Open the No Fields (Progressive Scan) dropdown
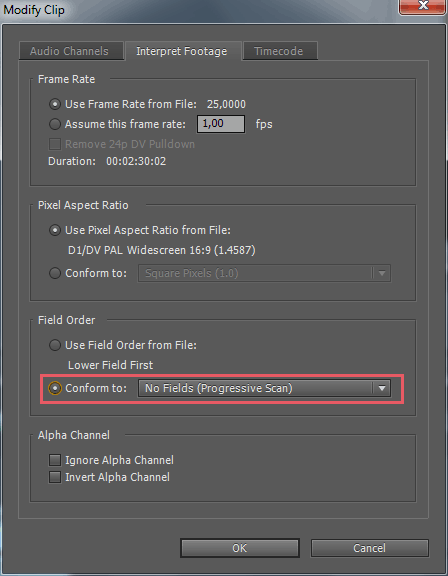Image resolution: width=448 pixels, height=576 pixels. (x=264, y=388)
